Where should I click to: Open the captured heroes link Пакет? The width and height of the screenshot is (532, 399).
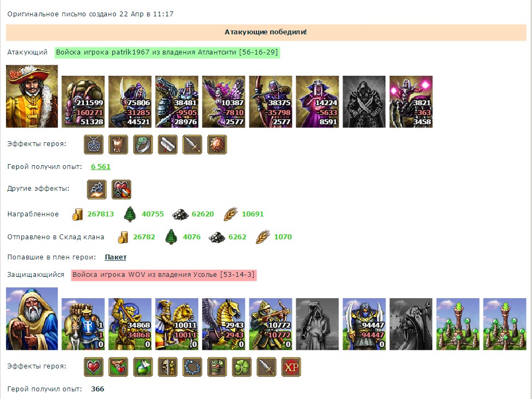(x=115, y=257)
